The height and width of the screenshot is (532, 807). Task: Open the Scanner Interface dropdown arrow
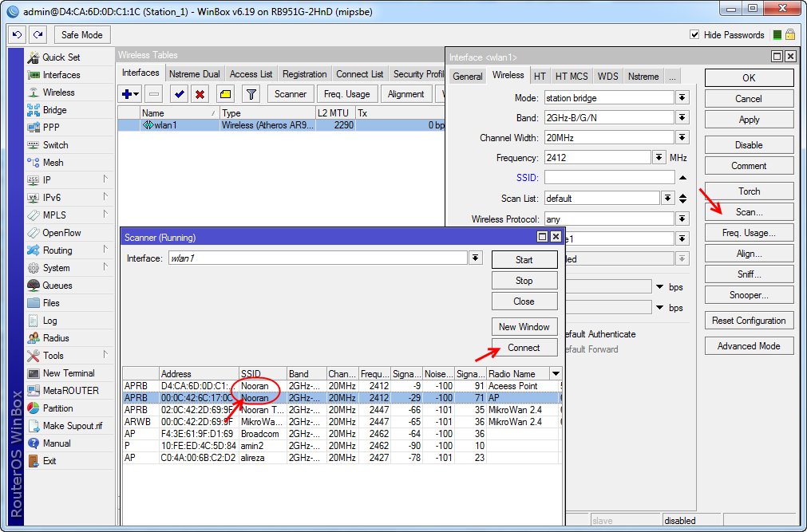pyautogui.click(x=476, y=258)
